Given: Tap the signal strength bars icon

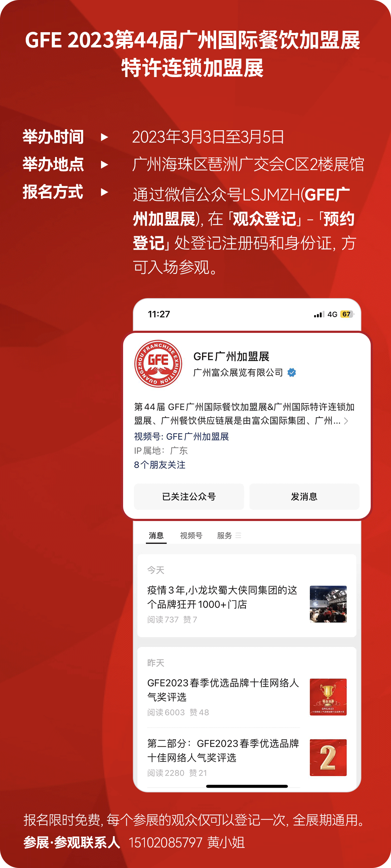Looking at the screenshot, I should coord(319,314).
